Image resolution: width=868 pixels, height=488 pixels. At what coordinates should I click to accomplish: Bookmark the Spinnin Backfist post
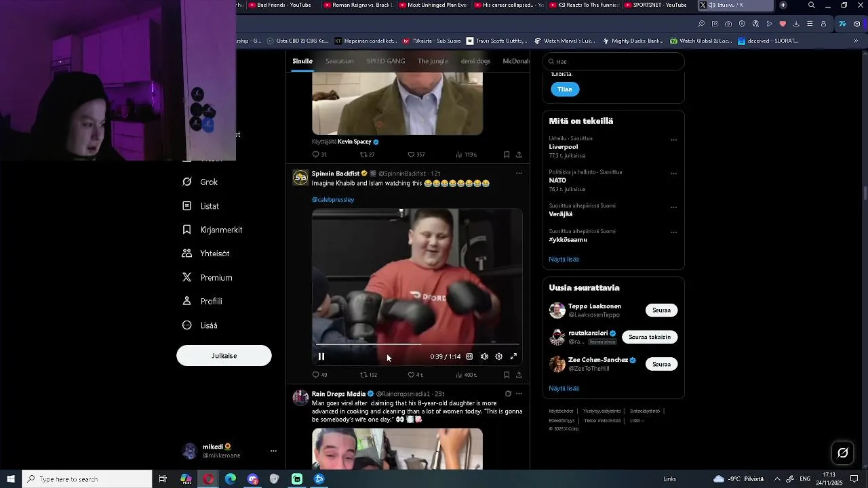point(507,375)
